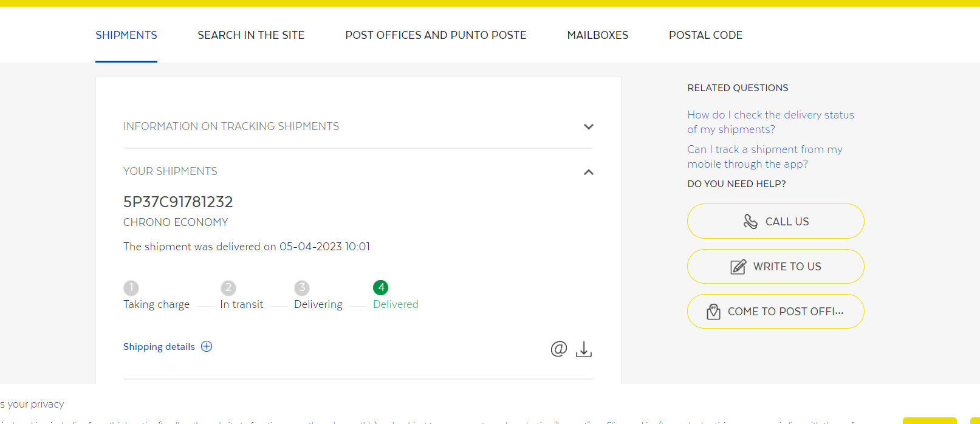The image size is (980, 424).
Task: Click the location pin icon for post office
Action: 713,312
